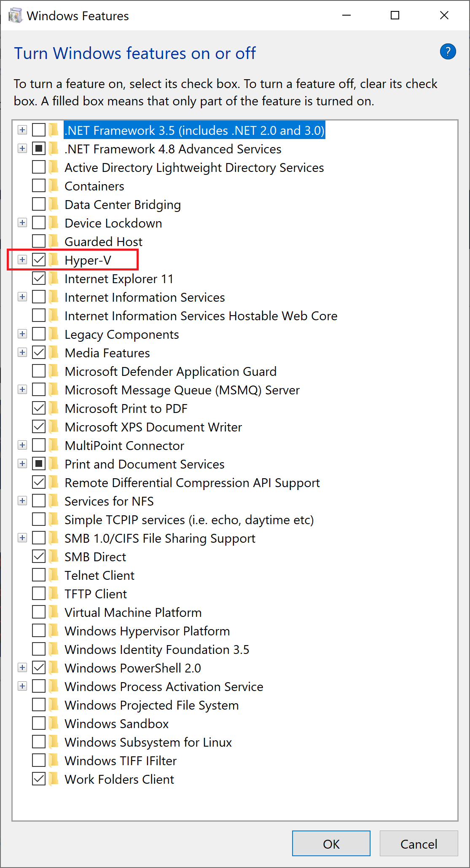The height and width of the screenshot is (868, 470).
Task: Click the Cancel button
Action: click(x=419, y=844)
